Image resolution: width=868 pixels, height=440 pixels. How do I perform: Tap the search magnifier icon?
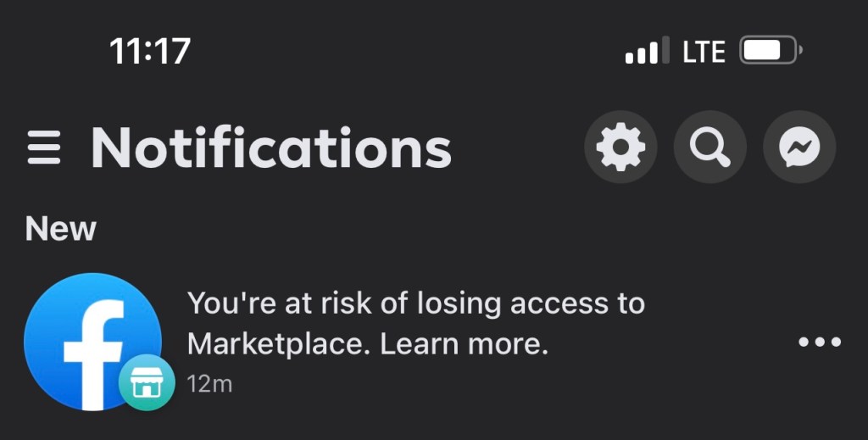point(709,148)
